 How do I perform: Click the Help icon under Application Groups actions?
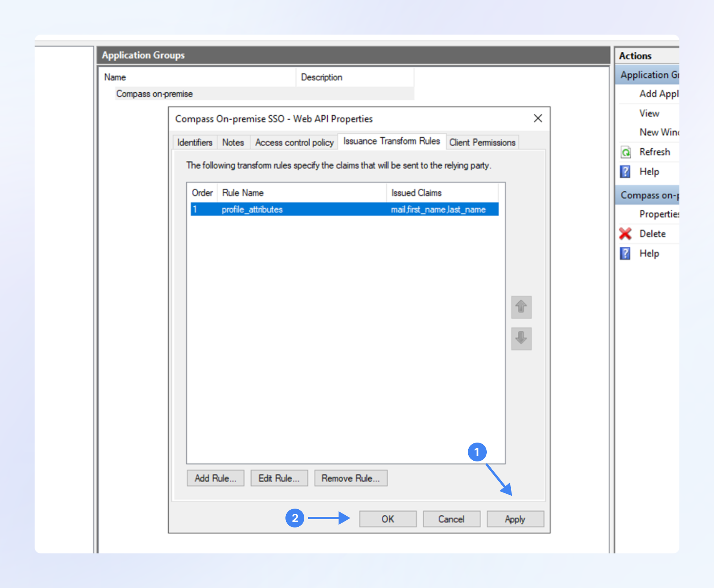(625, 172)
